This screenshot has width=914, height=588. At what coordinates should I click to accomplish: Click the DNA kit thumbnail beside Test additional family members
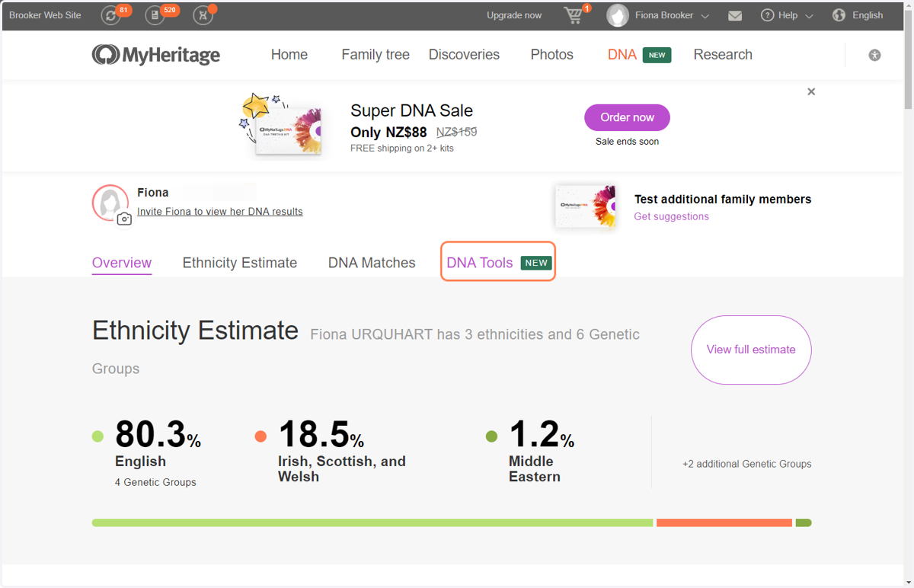(585, 206)
